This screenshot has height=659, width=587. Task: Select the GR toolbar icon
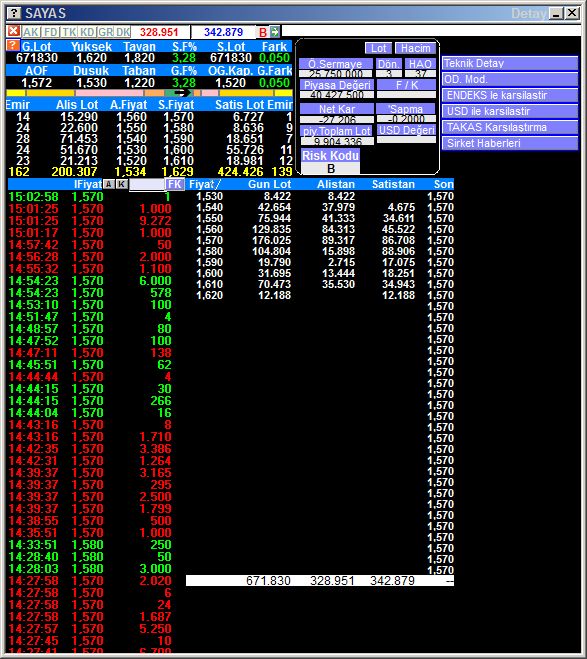tap(105, 32)
